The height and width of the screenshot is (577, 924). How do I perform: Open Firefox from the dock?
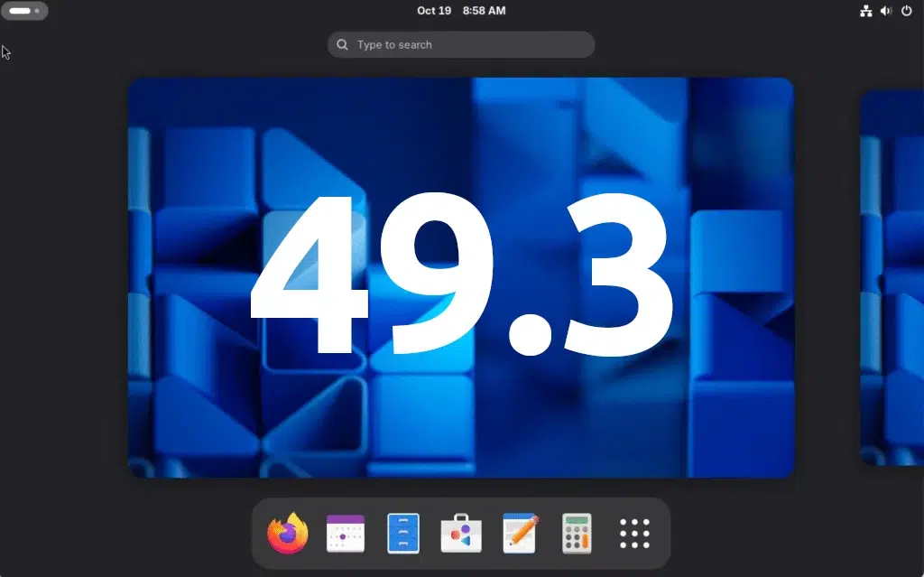[x=286, y=533]
